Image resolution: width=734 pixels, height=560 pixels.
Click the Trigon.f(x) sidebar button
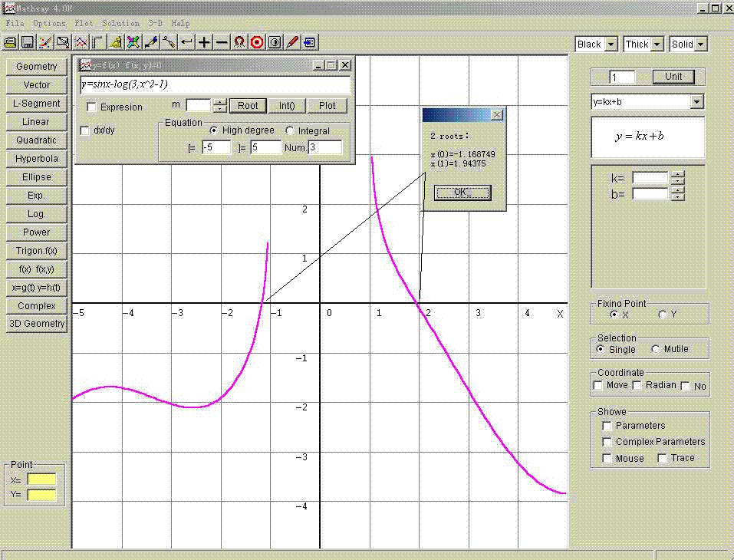(37, 251)
